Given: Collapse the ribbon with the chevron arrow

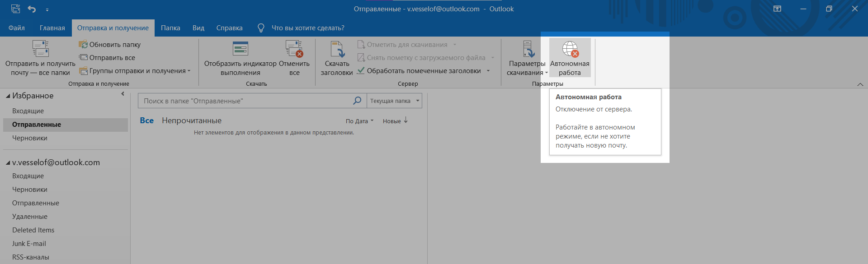Looking at the screenshot, I should 860,84.
